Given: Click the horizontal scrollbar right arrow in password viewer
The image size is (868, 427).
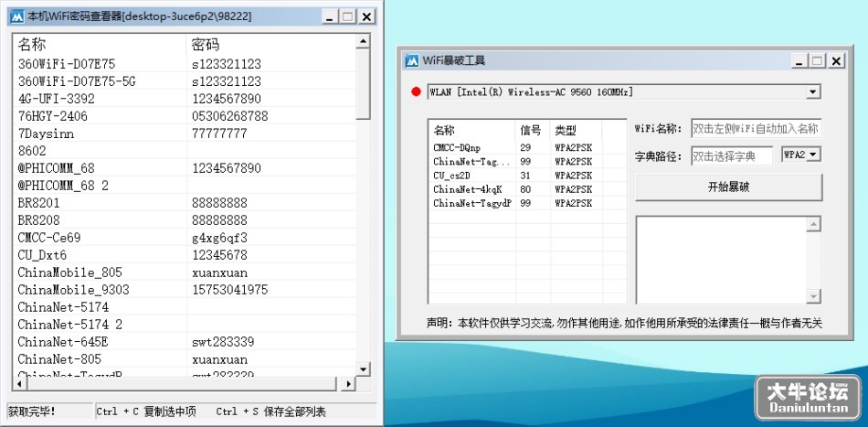Looking at the screenshot, I should [348, 384].
